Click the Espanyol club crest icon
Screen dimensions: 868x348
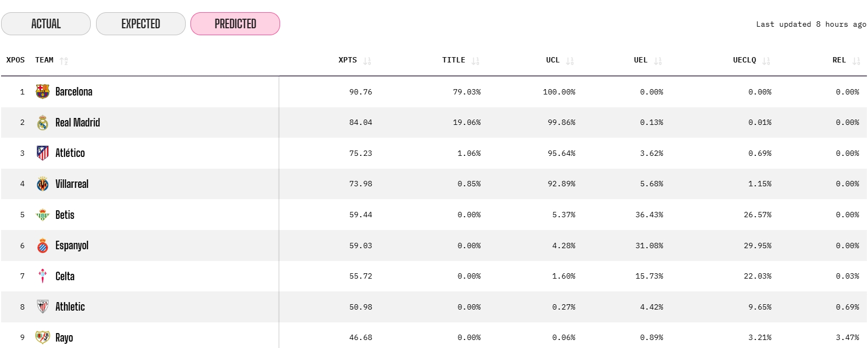click(x=43, y=246)
